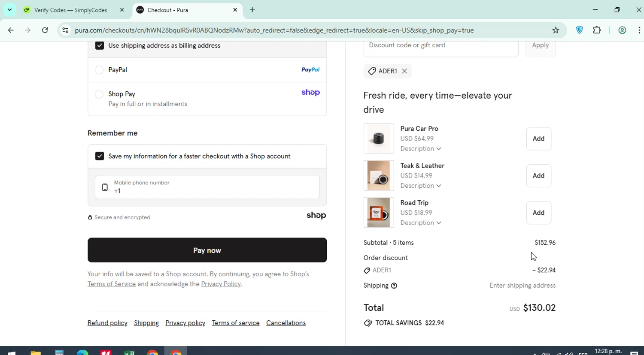
Task: Add Pura Car Pro to the order
Action: pyautogui.click(x=538, y=138)
